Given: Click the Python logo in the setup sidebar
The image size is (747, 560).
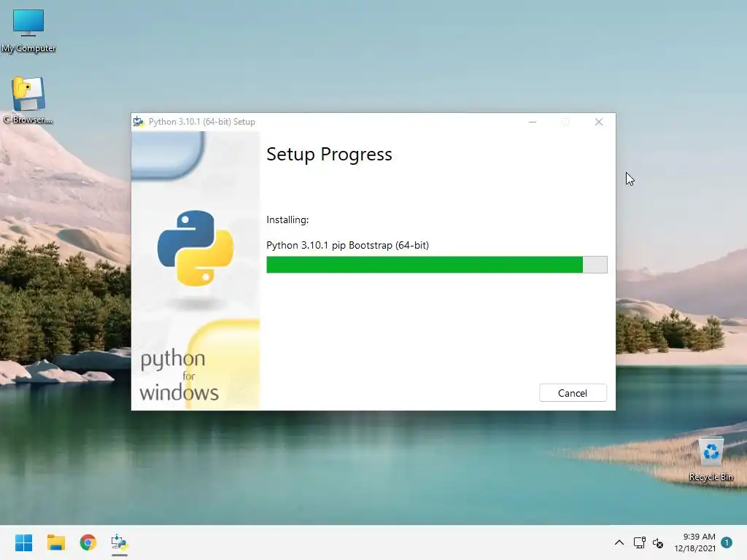Looking at the screenshot, I should point(196,248).
